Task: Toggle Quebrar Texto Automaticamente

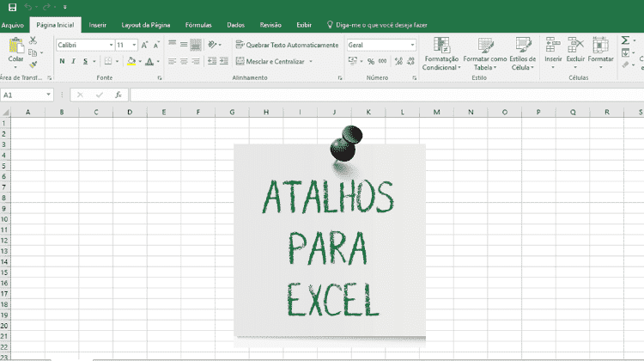Action: tap(286, 45)
